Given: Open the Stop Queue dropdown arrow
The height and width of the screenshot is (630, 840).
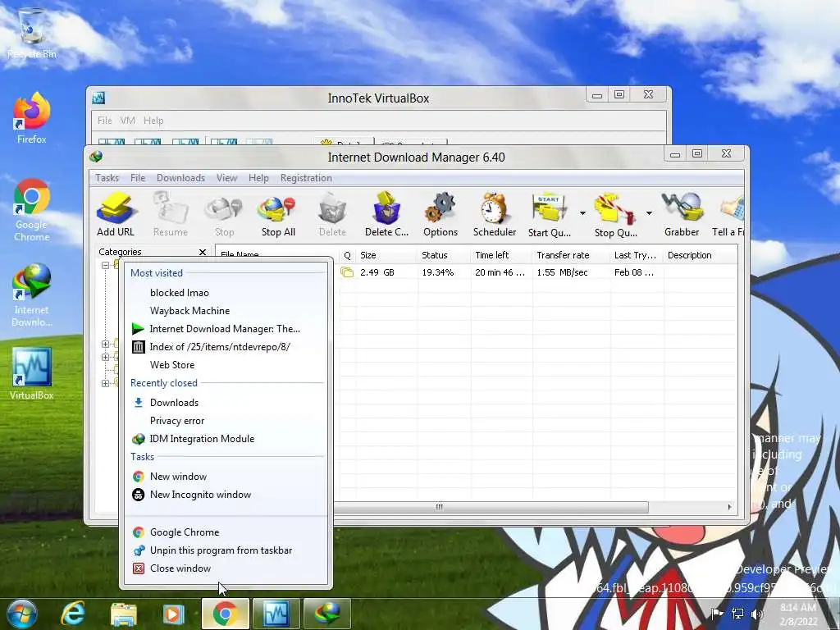Looking at the screenshot, I should coord(649,213).
